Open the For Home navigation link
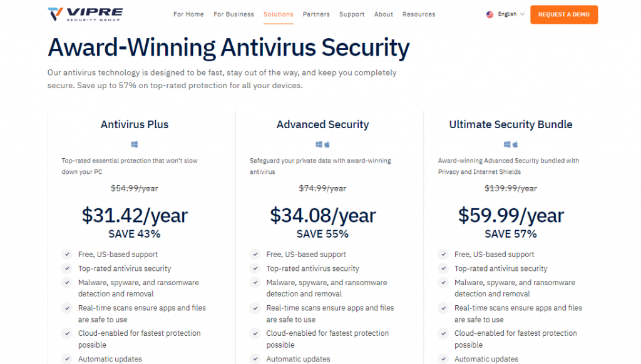The width and height of the screenshot is (641, 364). (188, 14)
